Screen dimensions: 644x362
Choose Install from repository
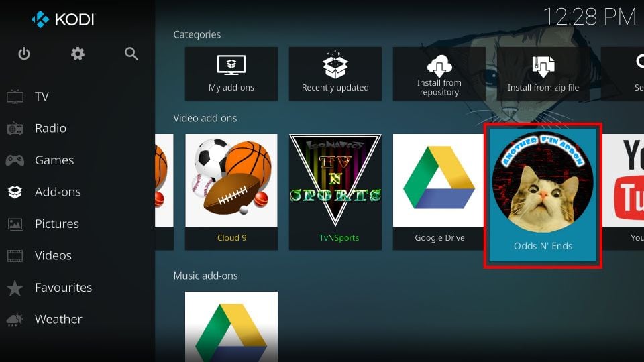coord(439,74)
